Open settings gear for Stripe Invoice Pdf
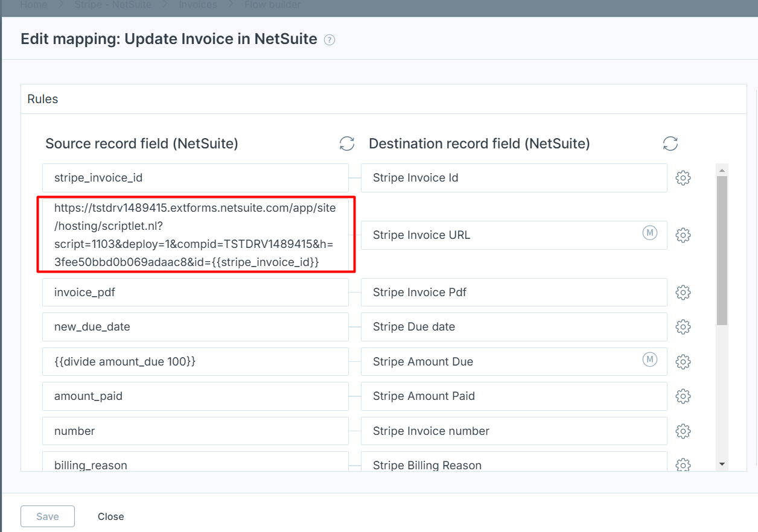Screen dimensions: 758x532 (x=683, y=293)
